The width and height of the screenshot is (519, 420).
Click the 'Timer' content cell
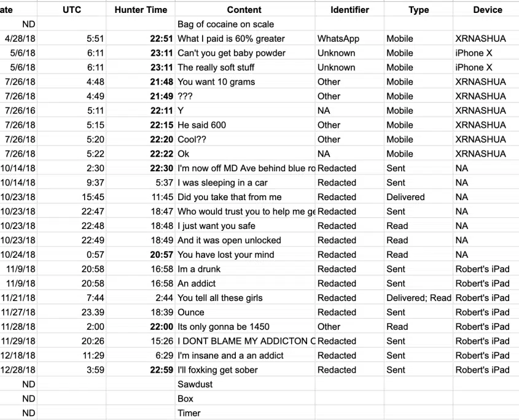click(x=244, y=413)
